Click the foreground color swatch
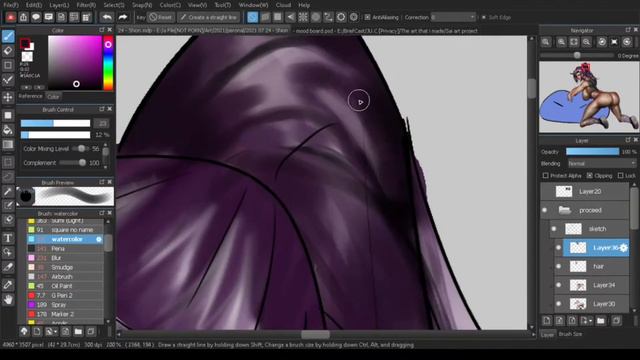This screenshot has height=360, width=640. coord(25,43)
